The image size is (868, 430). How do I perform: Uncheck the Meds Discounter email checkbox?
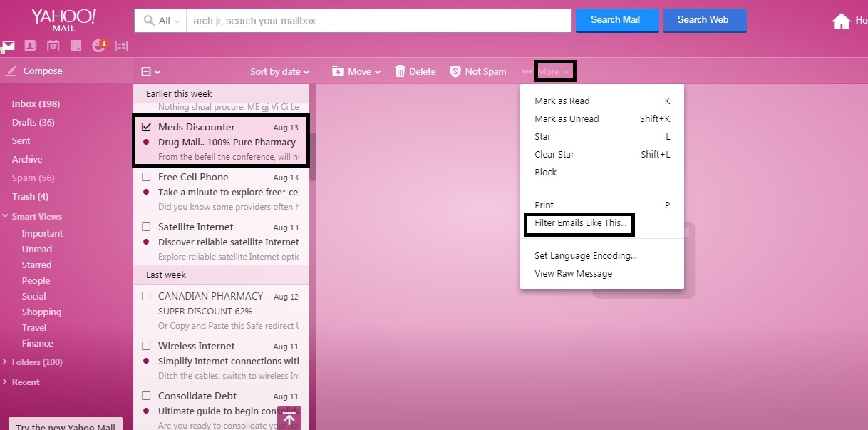[x=146, y=127]
